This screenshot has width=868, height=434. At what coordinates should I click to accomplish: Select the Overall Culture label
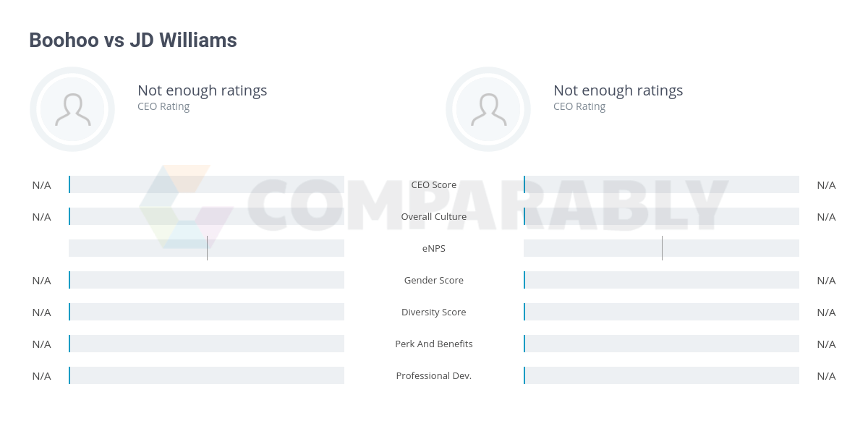click(x=434, y=216)
